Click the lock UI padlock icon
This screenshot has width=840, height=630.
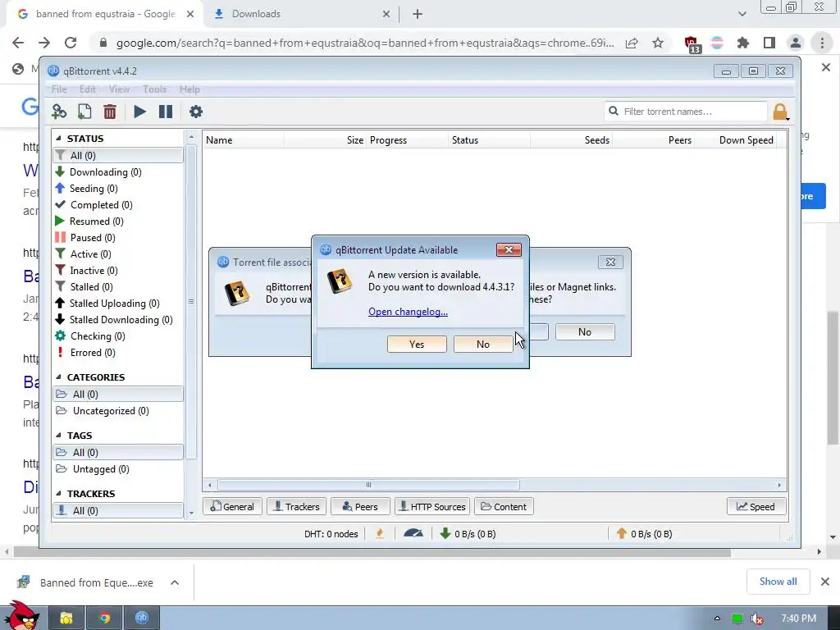point(780,112)
